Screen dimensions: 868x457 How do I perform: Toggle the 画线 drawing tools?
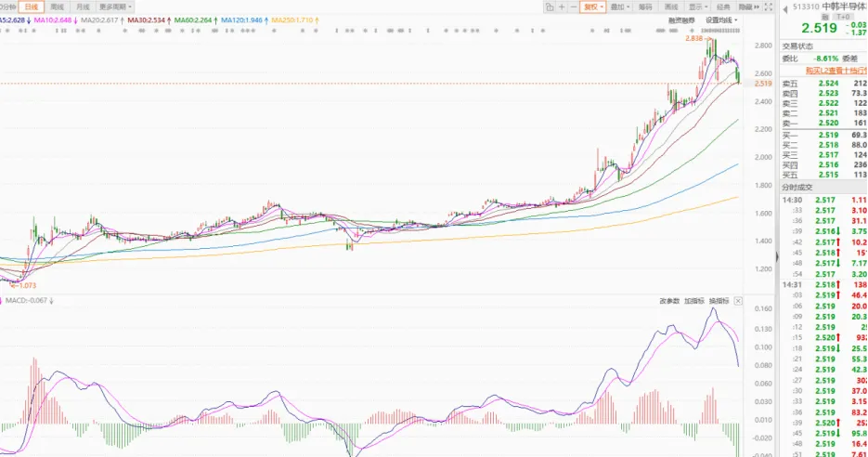click(x=670, y=7)
